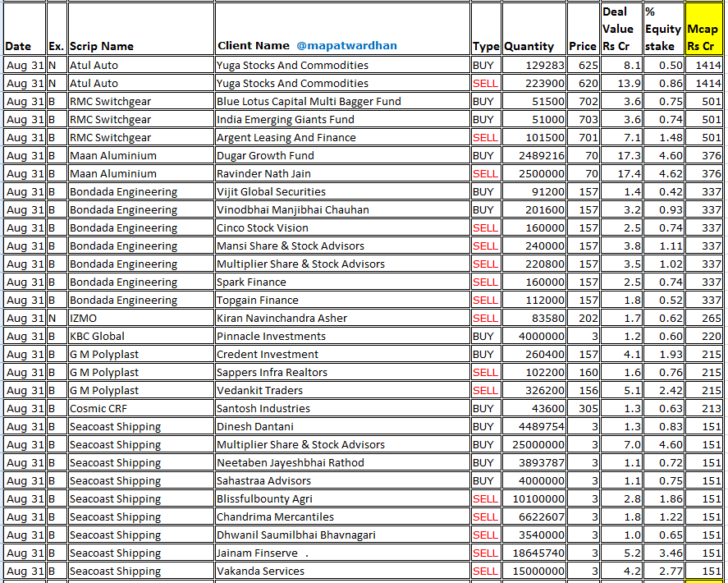Screen dimensions: 728x583
Task: Select the 'Ex.' column header
Action: pyautogui.click(x=57, y=29)
